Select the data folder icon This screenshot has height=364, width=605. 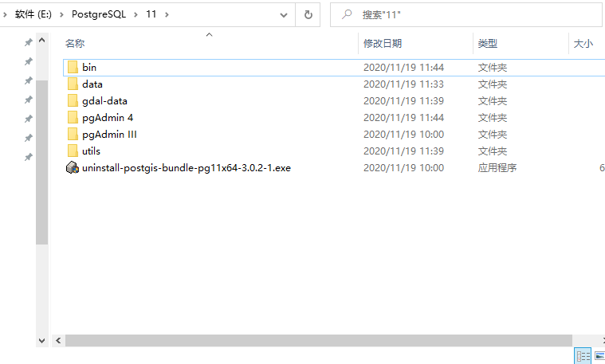pyautogui.click(x=73, y=84)
